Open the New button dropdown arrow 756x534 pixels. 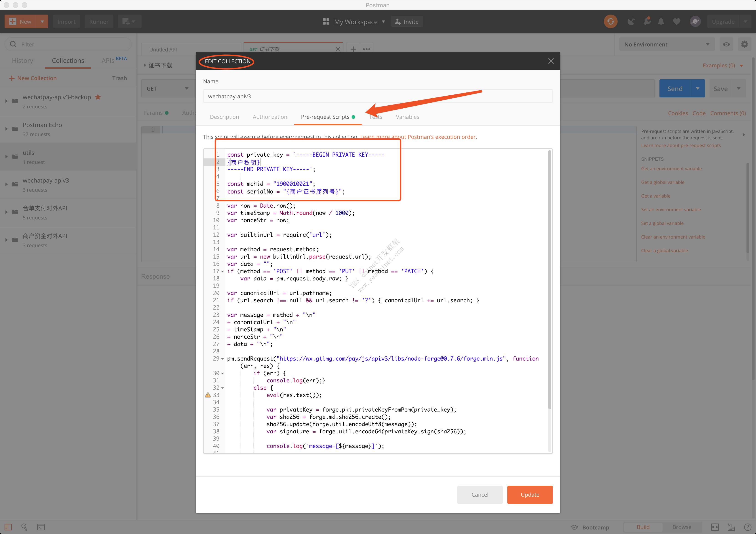click(42, 21)
